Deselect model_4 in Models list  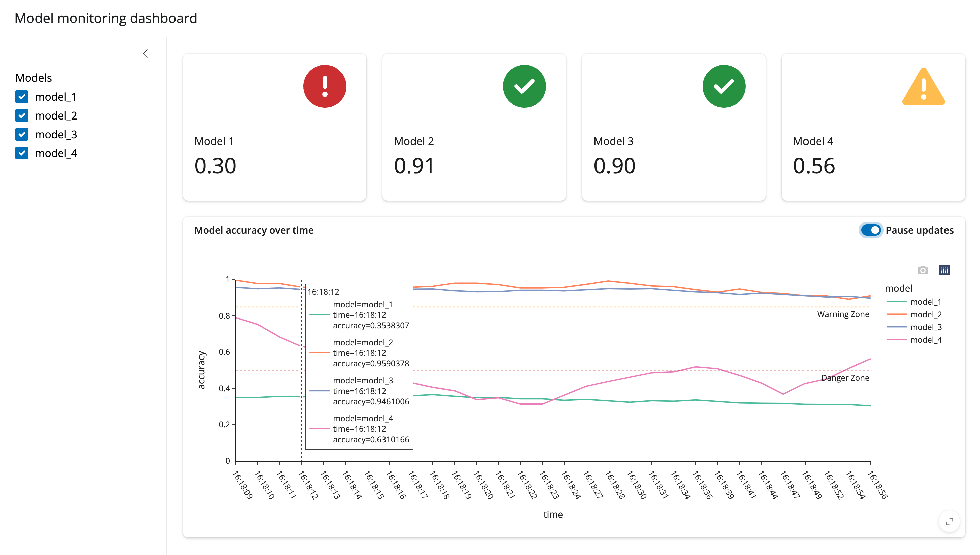pyautogui.click(x=22, y=153)
